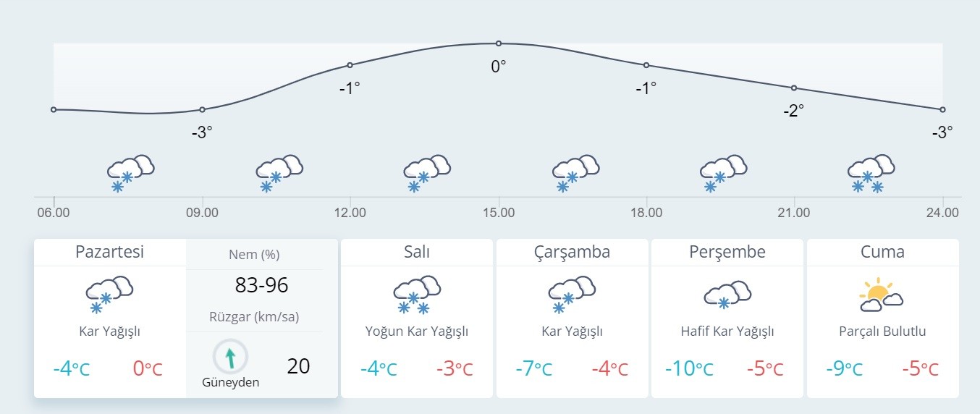
Task: Click Çarşamba snow weather icon
Action: click(572, 295)
